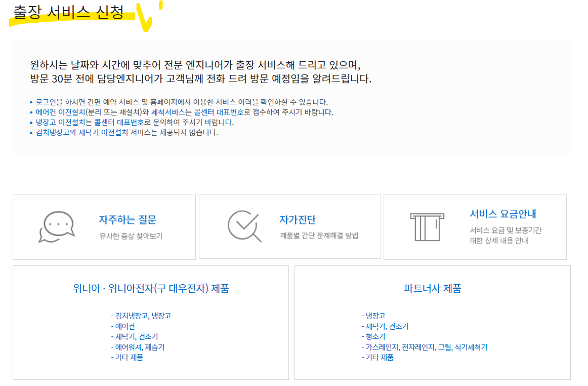Click the 냉장고 이전설치 link
This screenshot has width=588, height=386.
(60, 123)
